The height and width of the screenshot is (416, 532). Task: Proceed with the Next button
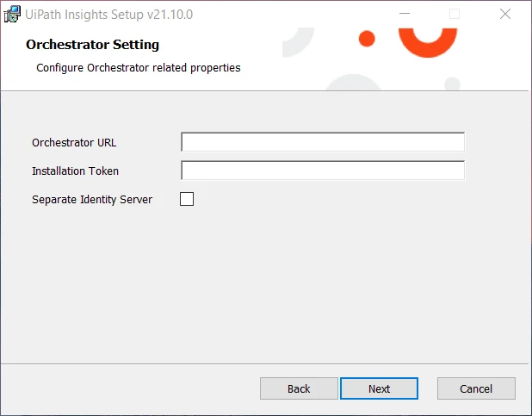[x=379, y=388]
